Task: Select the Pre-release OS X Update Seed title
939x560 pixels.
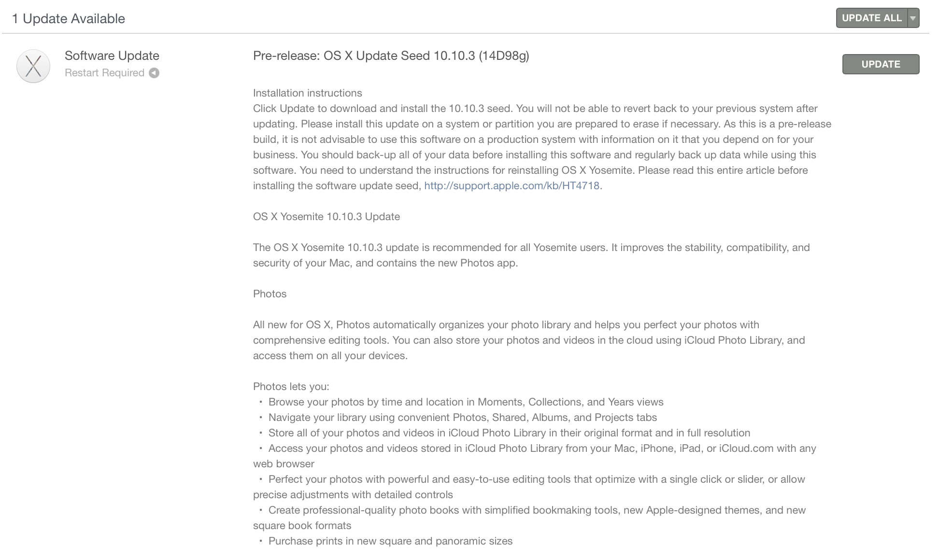Action: coord(391,56)
